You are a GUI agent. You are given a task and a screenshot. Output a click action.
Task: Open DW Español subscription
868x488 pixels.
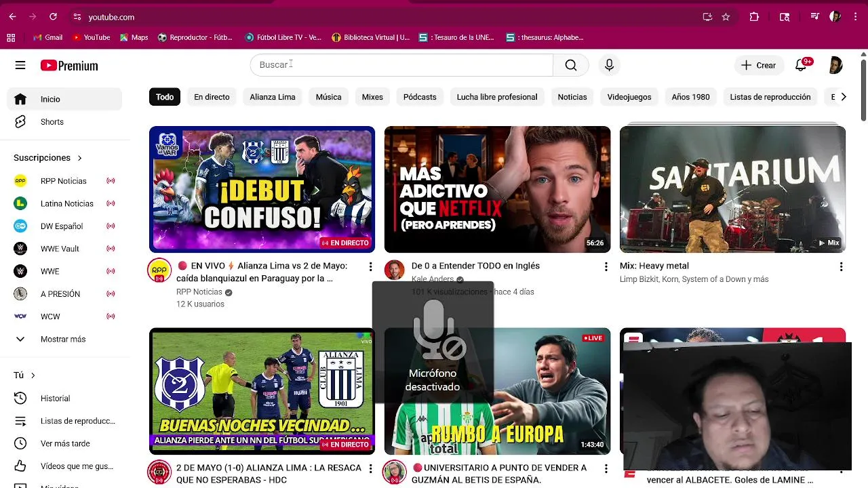pyautogui.click(x=64, y=226)
